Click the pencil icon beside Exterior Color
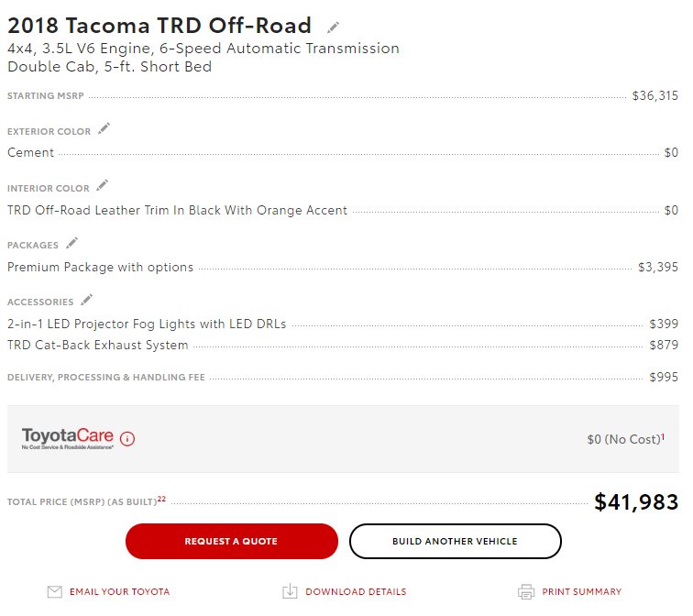The image size is (693, 616). pyautogui.click(x=104, y=128)
